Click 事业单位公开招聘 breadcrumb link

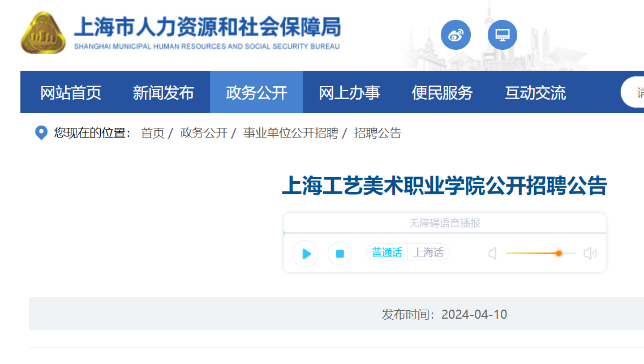(x=291, y=133)
